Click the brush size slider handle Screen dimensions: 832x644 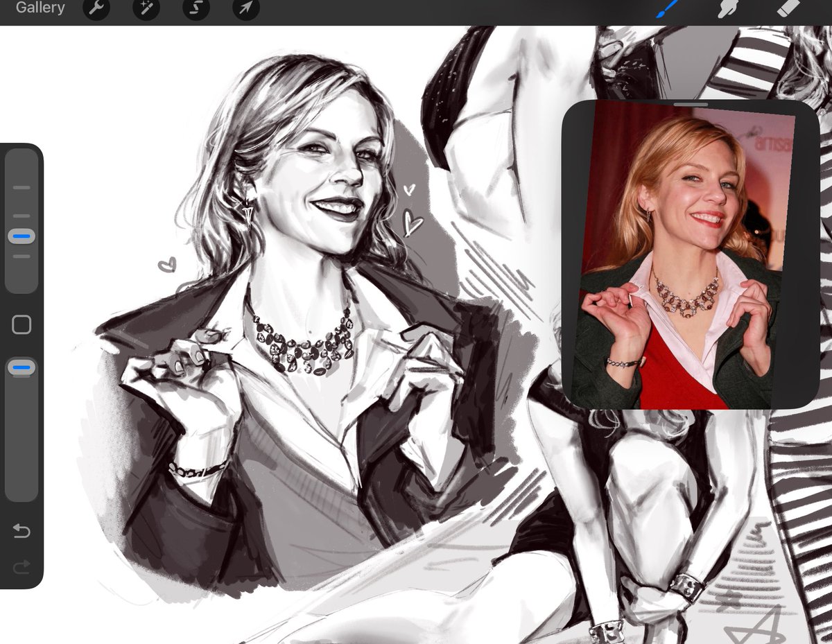pyautogui.click(x=21, y=236)
